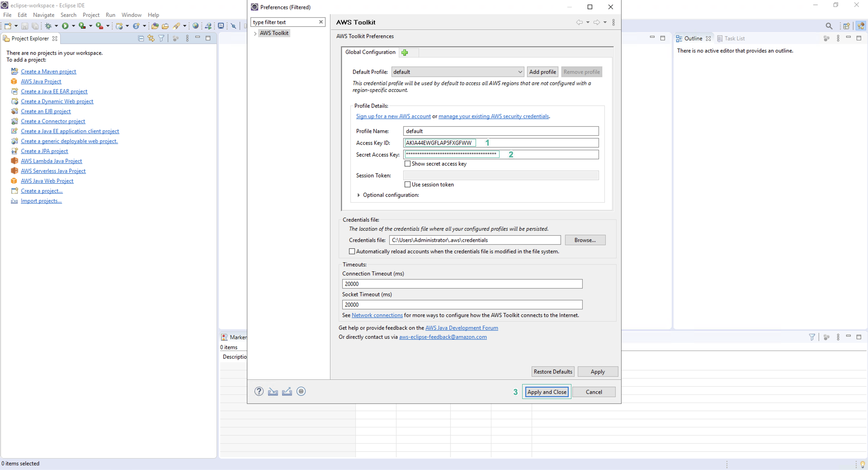Click the Add profile button
The width and height of the screenshot is (868, 470).
coord(542,72)
